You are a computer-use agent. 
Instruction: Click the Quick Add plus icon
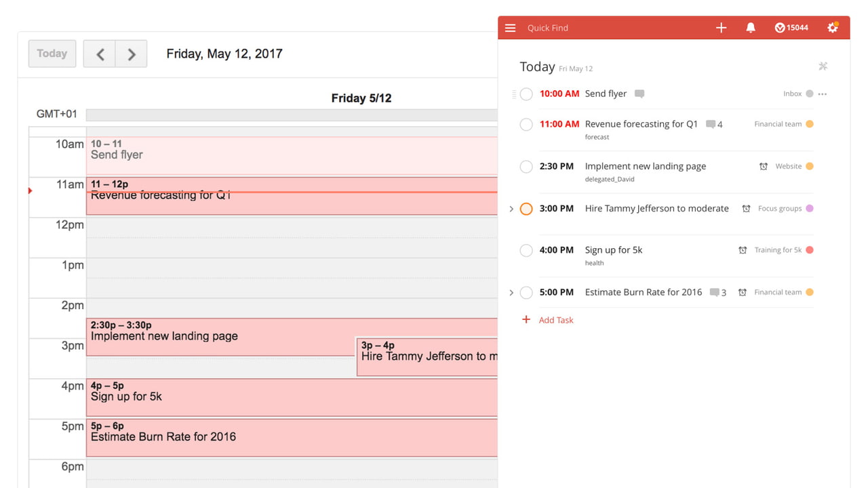721,28
